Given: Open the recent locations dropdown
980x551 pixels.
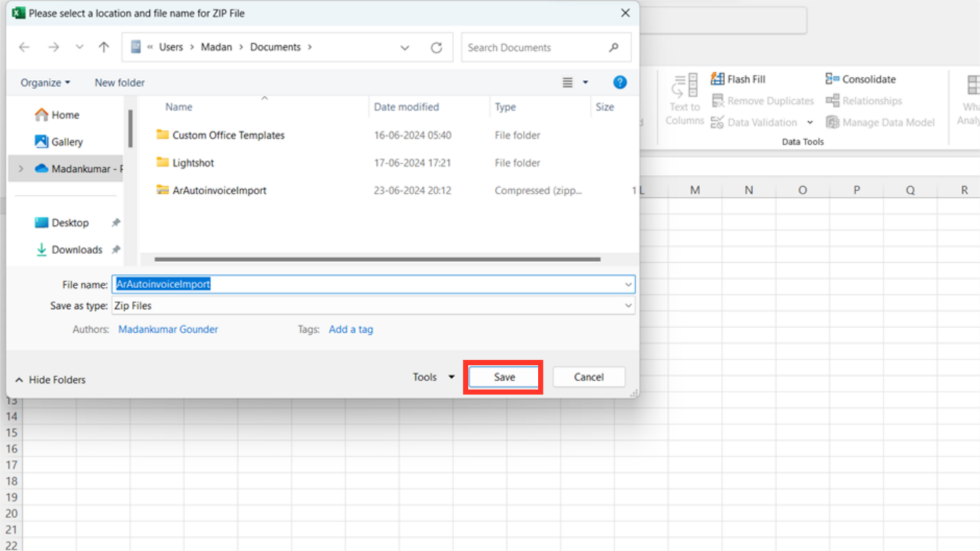Looking at the screenshot, I should point(79,47).
